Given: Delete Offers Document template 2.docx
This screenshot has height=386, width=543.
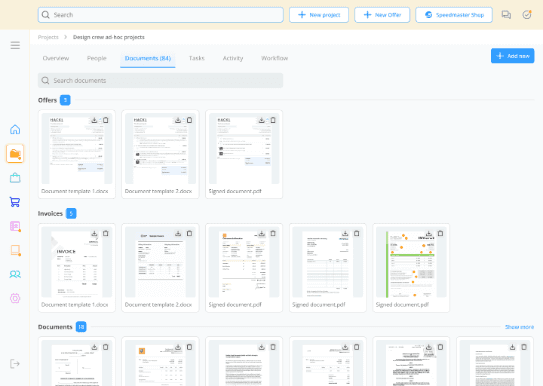Looking at the screenshot, I should (x=189, y=120).
